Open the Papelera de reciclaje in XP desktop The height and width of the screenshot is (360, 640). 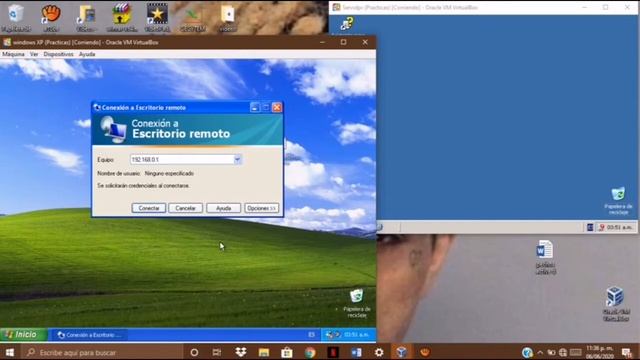tap(357, 303)
